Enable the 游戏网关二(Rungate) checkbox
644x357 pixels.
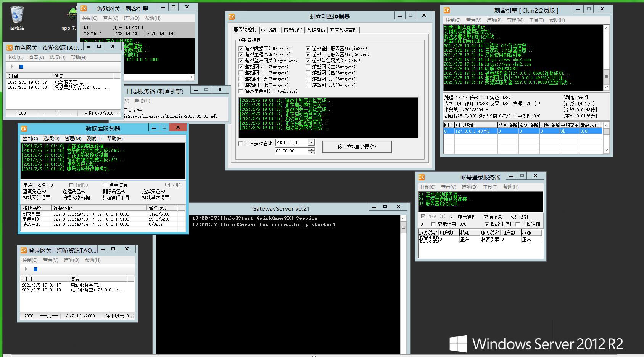[x=308, y=67]
